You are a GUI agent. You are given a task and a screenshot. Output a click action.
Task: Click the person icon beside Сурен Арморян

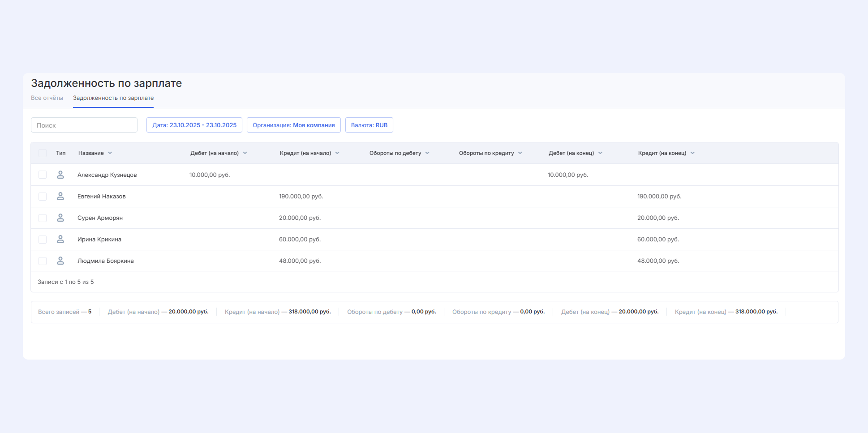pyautogui.click(x=60, y=218)
